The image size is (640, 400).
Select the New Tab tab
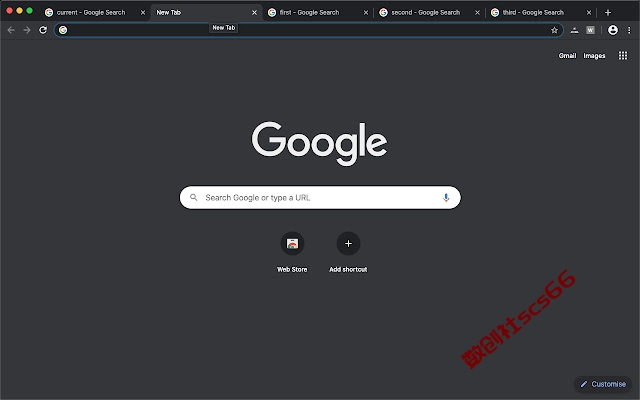point(206,13)
